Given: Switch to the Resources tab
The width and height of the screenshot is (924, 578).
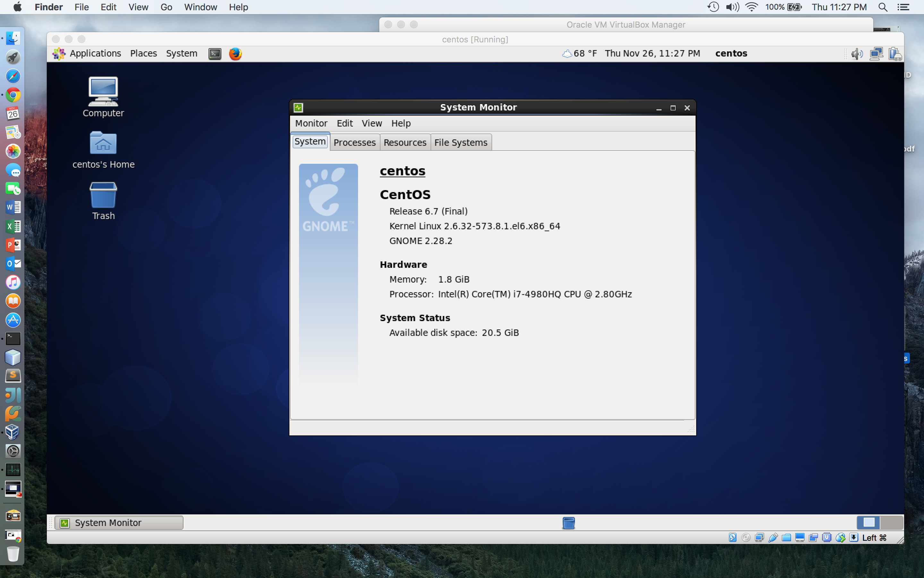Looking at the screenshot, I should click(x=405, y=143).
